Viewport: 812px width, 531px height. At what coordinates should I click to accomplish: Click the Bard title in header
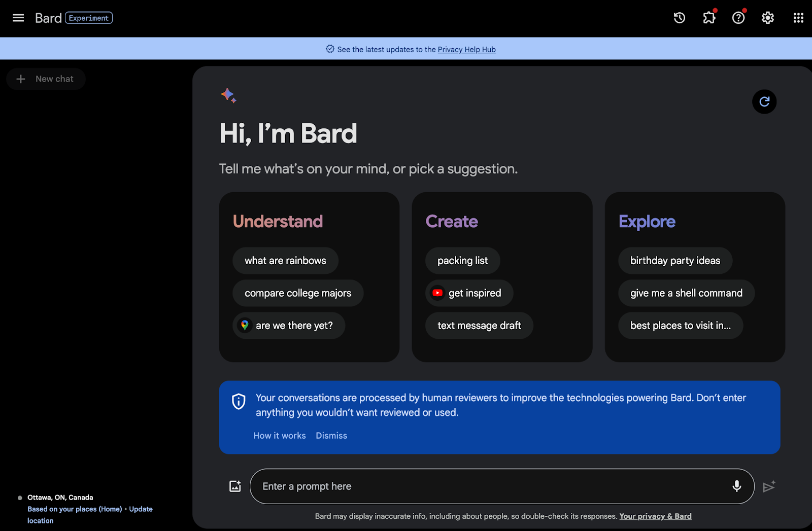(x=48, y=18)
